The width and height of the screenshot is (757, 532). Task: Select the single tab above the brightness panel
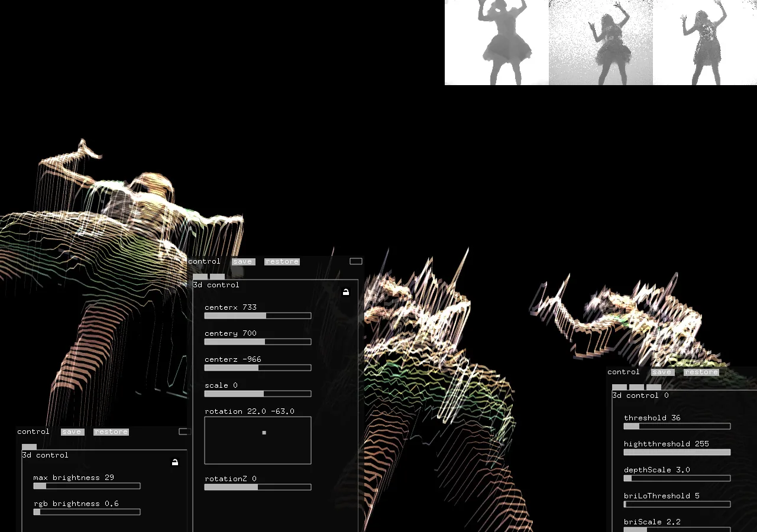29,447
